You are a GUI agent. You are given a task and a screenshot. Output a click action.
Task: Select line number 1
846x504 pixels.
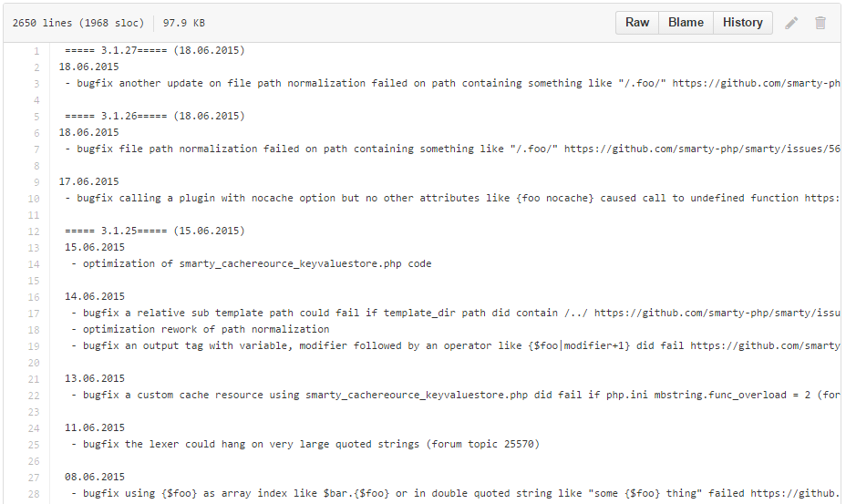pos(36,51)
